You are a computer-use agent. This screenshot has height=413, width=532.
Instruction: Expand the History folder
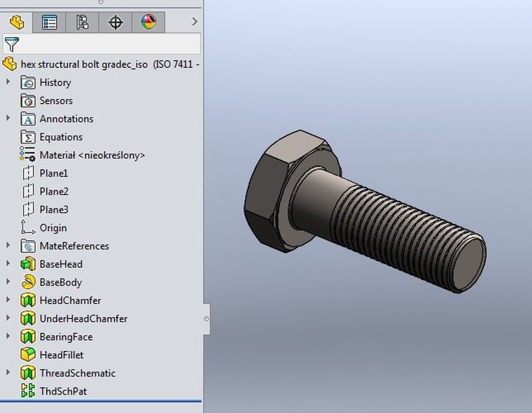tap(8, 82)
